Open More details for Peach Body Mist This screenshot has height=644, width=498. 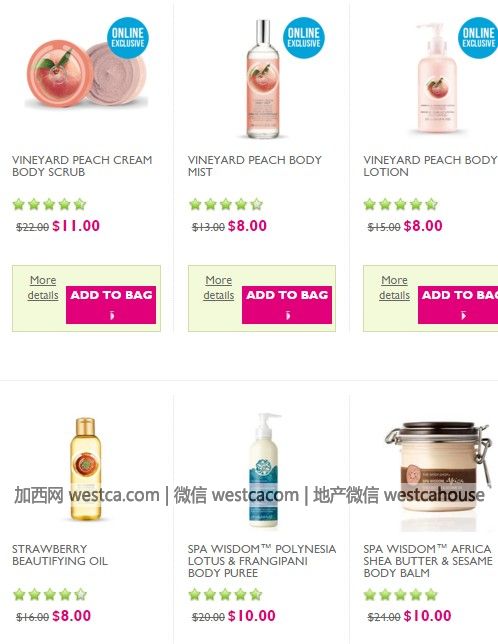click(x=218, y=288)
